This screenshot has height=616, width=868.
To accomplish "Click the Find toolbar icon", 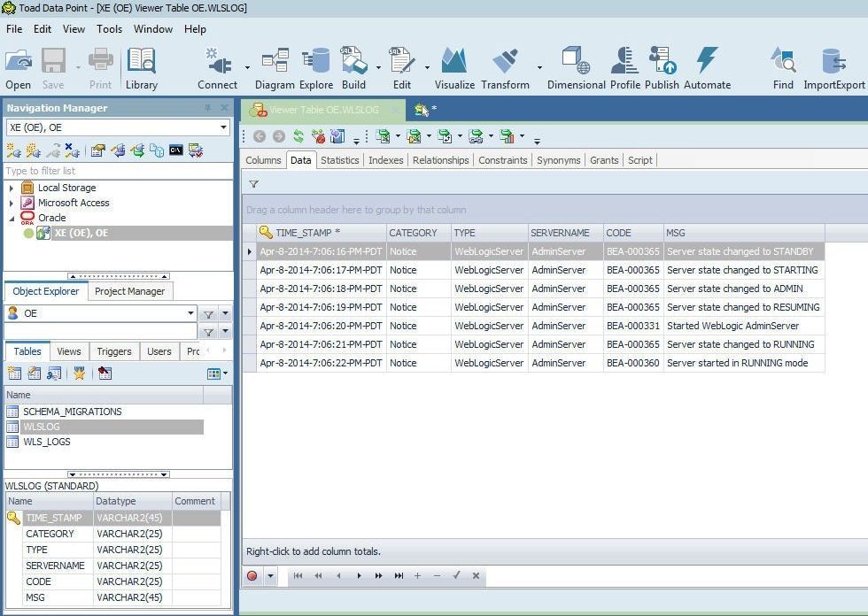I will 783,68.
